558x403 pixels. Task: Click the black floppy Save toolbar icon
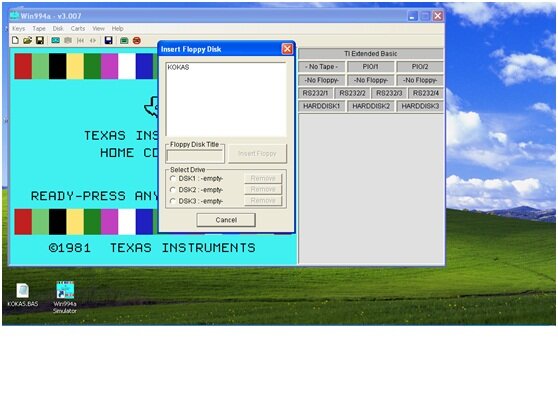pyautogui.click(x=40, y=40)
